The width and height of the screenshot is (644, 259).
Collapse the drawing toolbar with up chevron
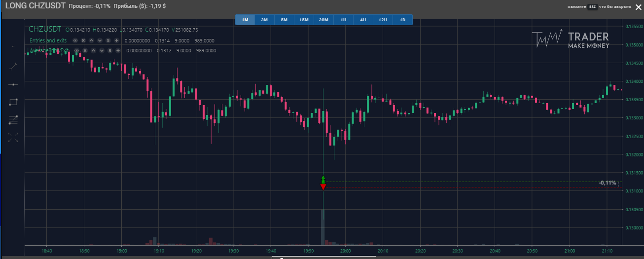(x=13, y=47)
